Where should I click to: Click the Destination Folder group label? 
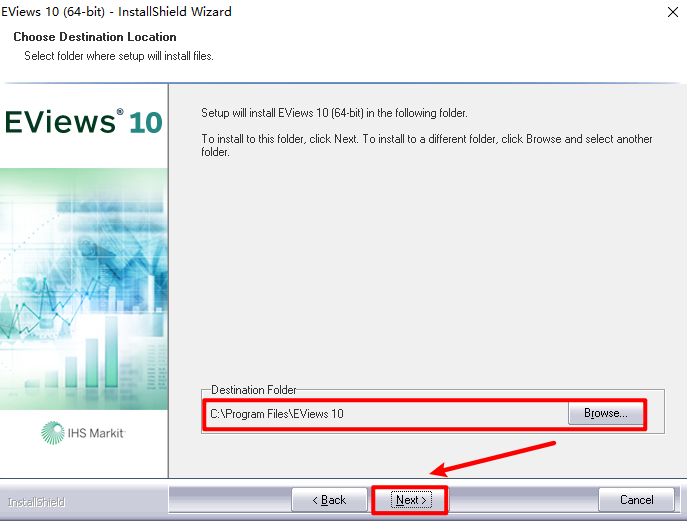(x=254, y=390)
